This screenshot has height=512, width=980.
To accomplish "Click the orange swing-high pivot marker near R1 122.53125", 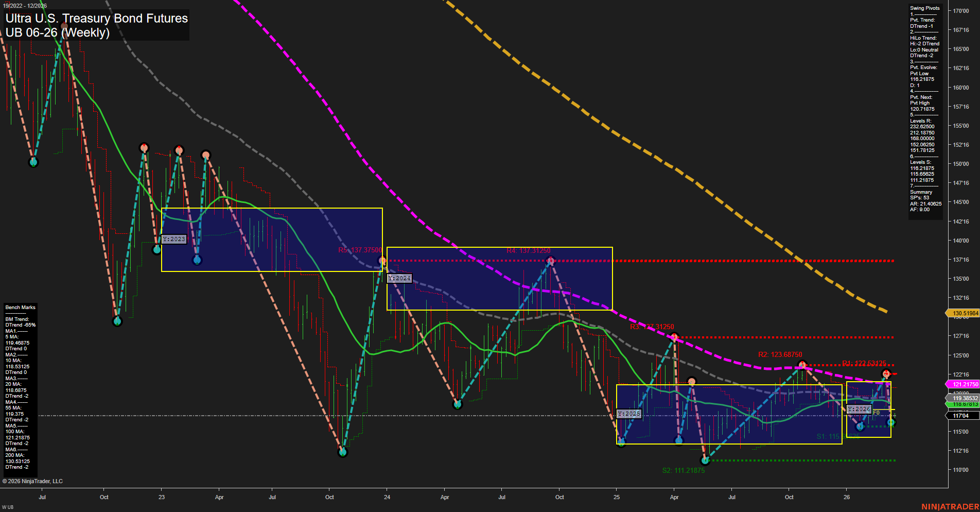I will [x=886, y=372].
